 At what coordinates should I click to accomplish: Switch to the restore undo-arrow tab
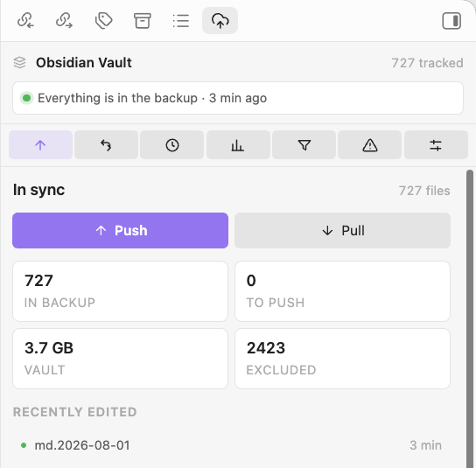(x=106, y=144)
